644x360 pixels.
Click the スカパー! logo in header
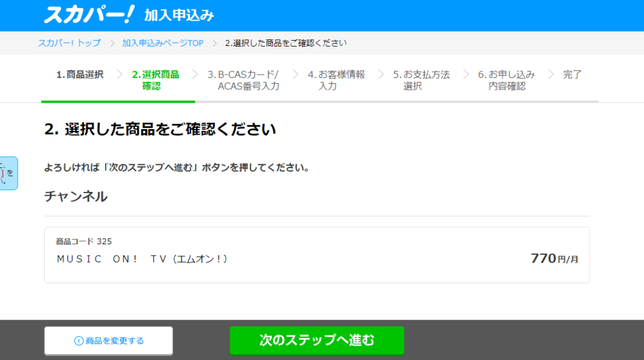[x=89, y=14]
